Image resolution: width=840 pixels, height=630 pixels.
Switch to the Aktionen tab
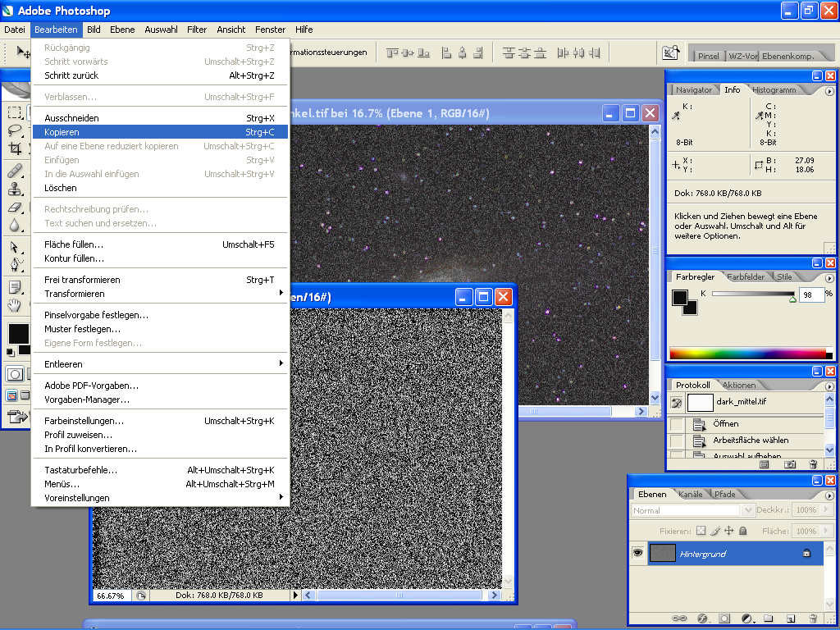point(739,385)
